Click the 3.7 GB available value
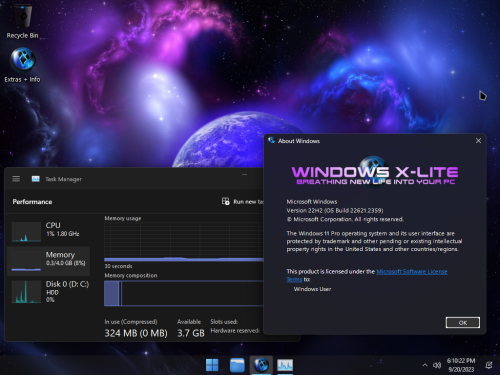Viewport: 500px width, 375px height. 191,333
